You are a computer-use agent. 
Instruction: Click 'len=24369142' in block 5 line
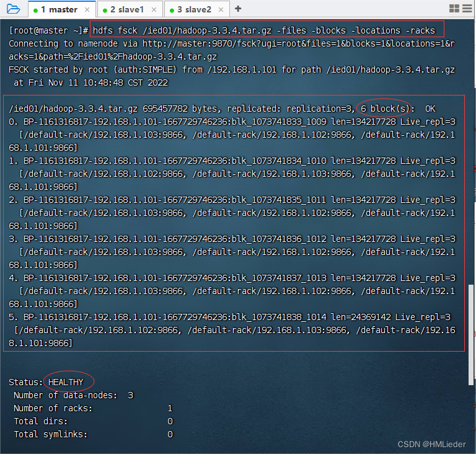[x=361, y=317]
